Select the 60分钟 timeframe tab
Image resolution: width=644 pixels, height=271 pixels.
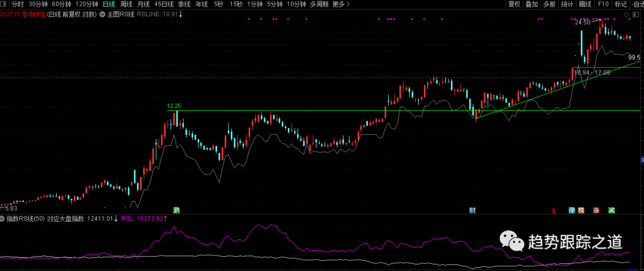coord(61,4)
